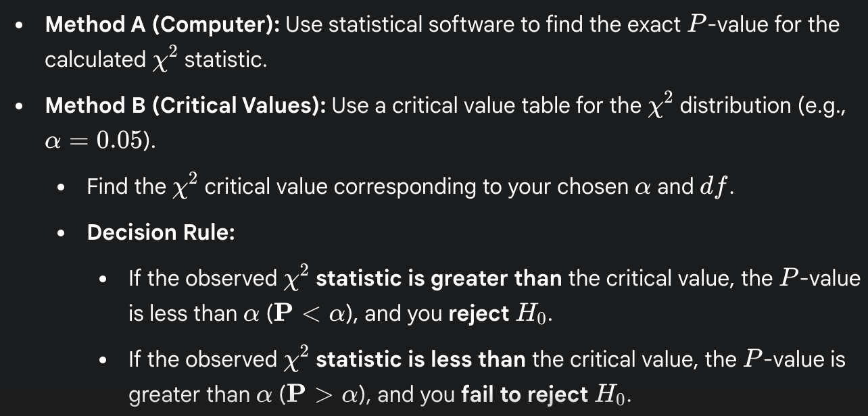Click the bullet point beside Method A
Image resolution: width=868 pixels, height=416 pixels.
click(x=22, y=26)
